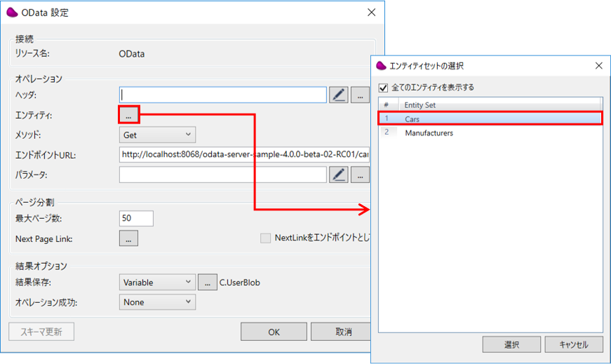Image resolution: width=611 pixels, height=364 pixels.
Task: Click the 選択 button
Action: pos(511,344)
